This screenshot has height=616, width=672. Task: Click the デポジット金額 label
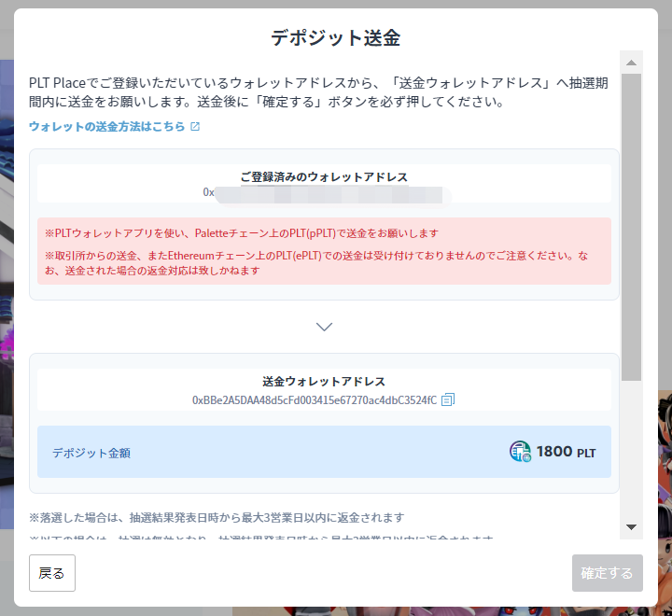click(x=91, y=453)
